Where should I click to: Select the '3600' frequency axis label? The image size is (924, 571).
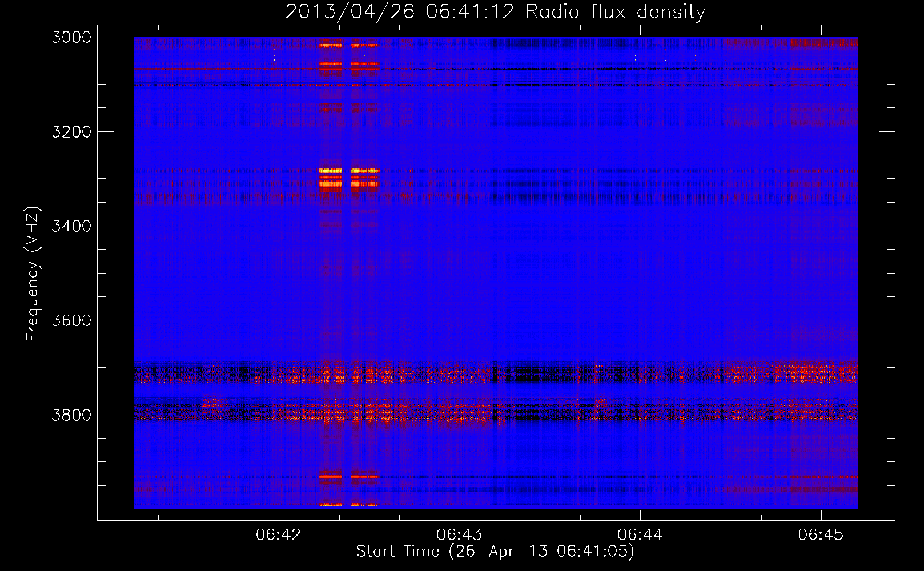click(x=71, y=320)
